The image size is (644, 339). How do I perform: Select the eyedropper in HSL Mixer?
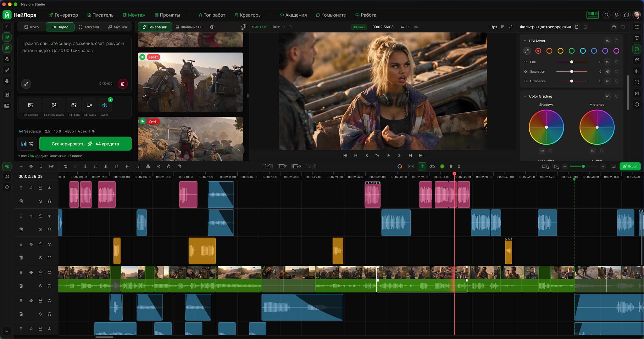pos(527,51)
